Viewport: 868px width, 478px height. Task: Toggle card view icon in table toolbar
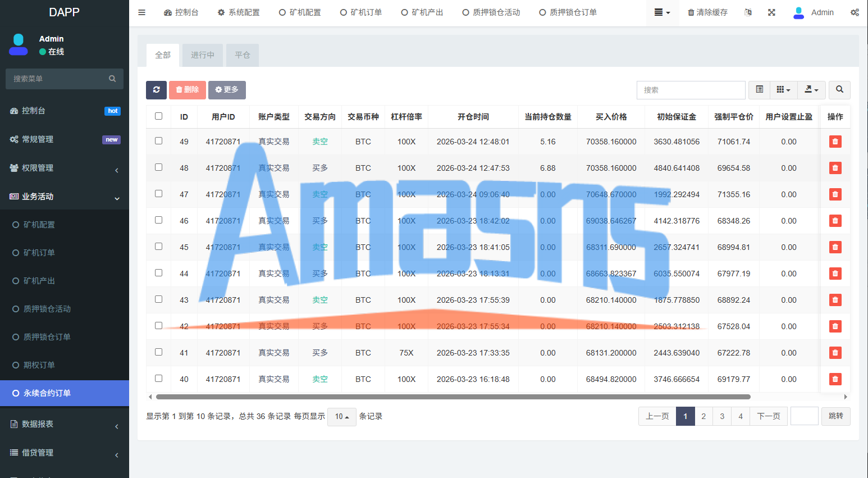click(x=759, y=90)
